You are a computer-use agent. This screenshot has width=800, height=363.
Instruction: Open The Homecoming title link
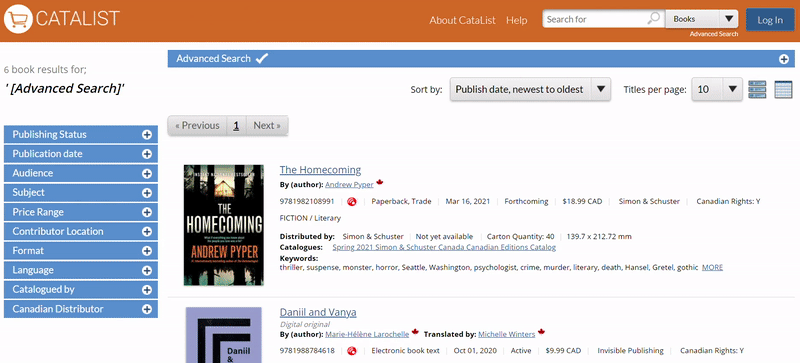coord(320,170)
